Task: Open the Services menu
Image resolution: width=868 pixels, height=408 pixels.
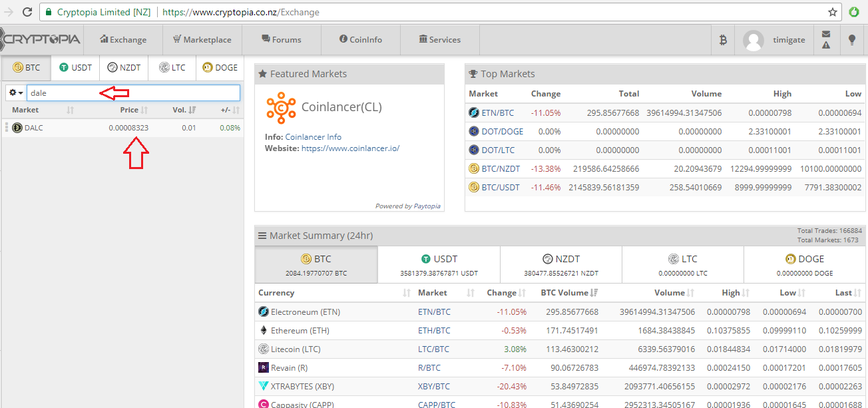Action: pos(440,39)
